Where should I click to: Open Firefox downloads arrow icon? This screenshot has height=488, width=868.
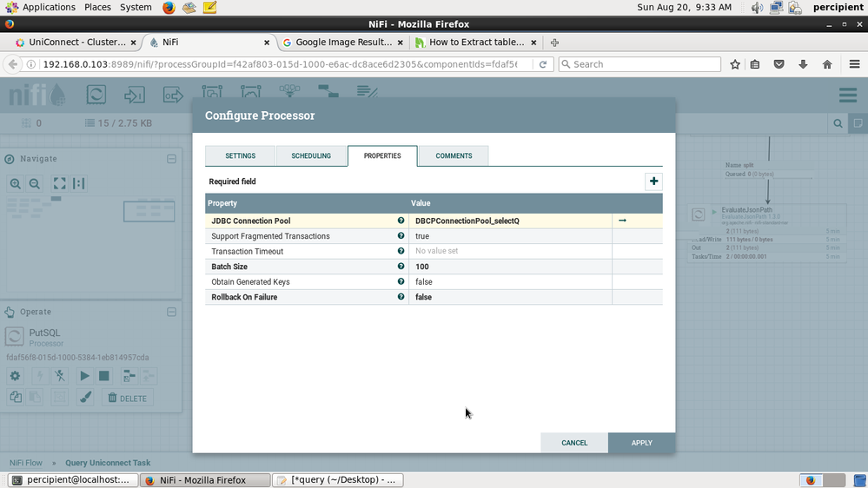coord(803,64)
